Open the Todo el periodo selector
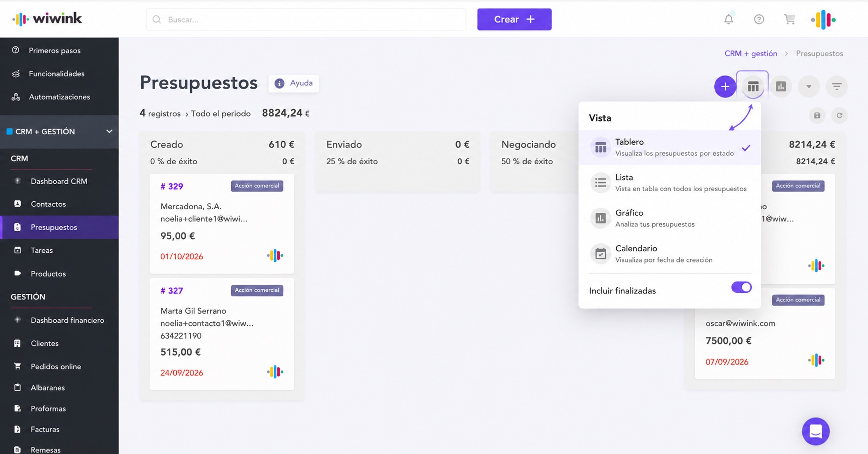Screen dimensions: 868x454 point(221,114)
